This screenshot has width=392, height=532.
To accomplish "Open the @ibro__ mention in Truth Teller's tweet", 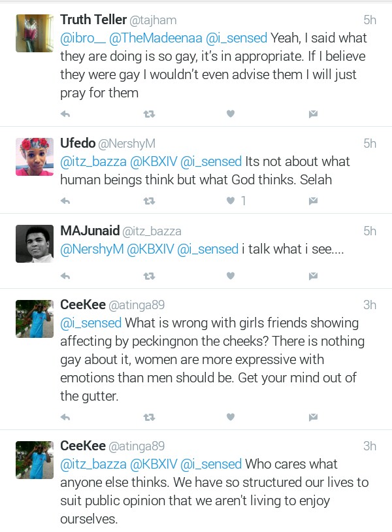I will click(81, 38).
